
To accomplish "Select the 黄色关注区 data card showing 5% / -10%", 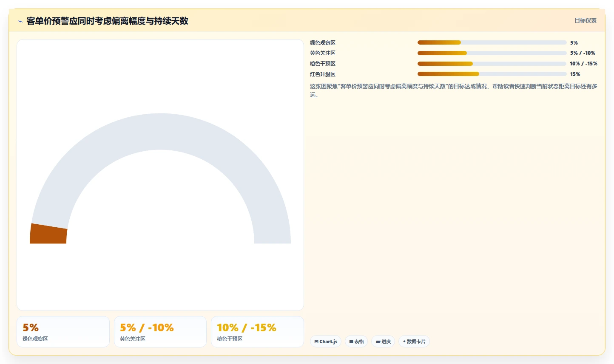I will (x=160, y=332).
